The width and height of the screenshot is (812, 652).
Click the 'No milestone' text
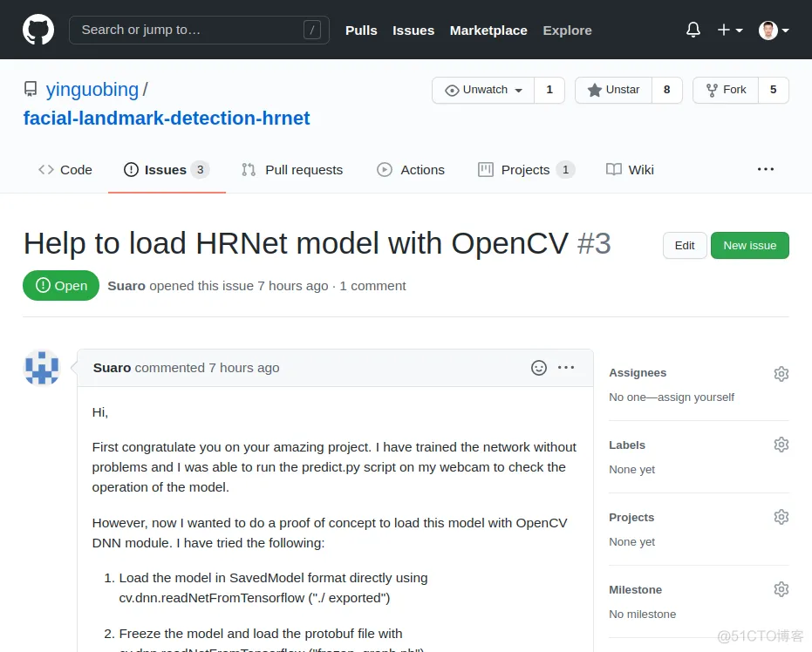(x=642, y=615)
